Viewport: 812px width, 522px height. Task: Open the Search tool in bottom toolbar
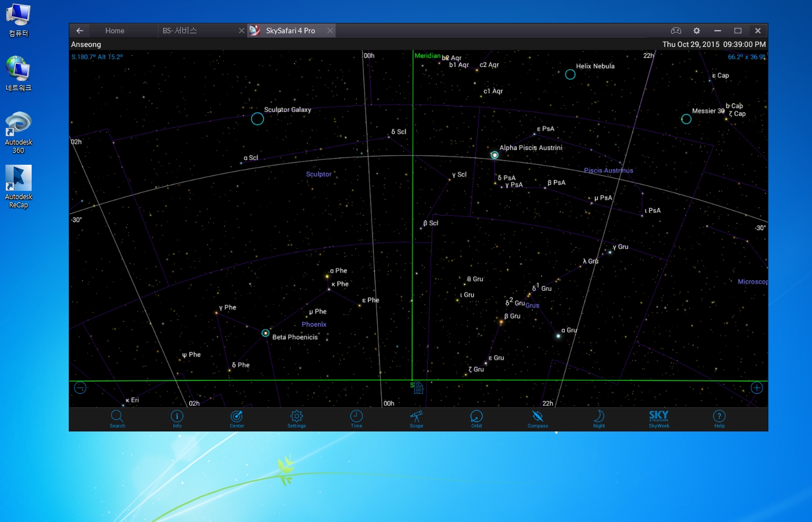click(117, 418)
